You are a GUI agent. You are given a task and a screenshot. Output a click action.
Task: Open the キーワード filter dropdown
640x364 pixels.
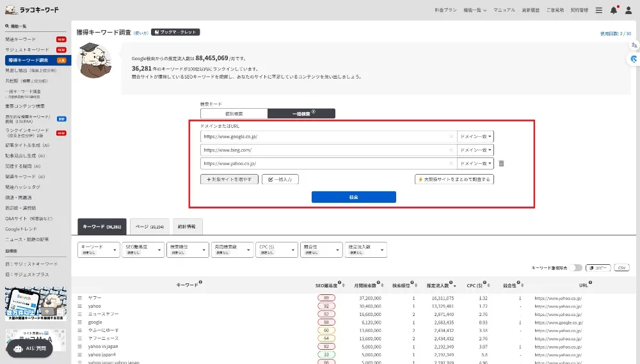coord(99,249)
